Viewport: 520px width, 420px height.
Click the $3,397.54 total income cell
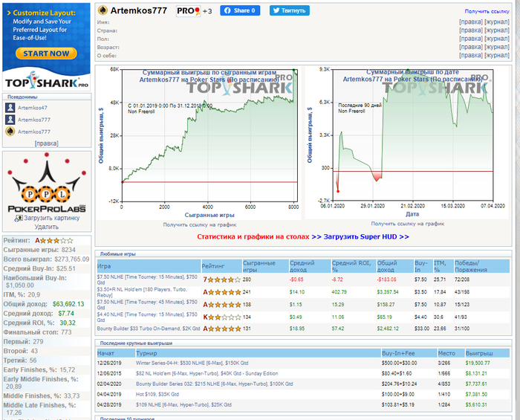pos(388,292)
